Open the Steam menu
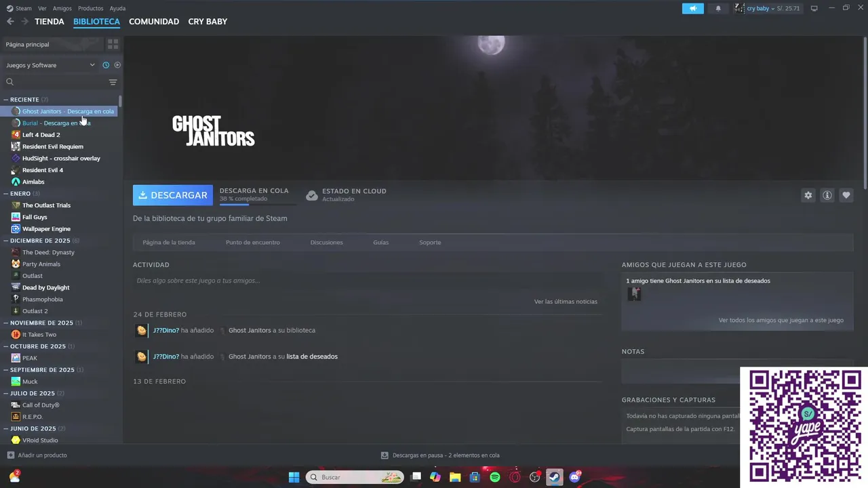The width and height of the screenshot is (868, 488). coord(19,8)
